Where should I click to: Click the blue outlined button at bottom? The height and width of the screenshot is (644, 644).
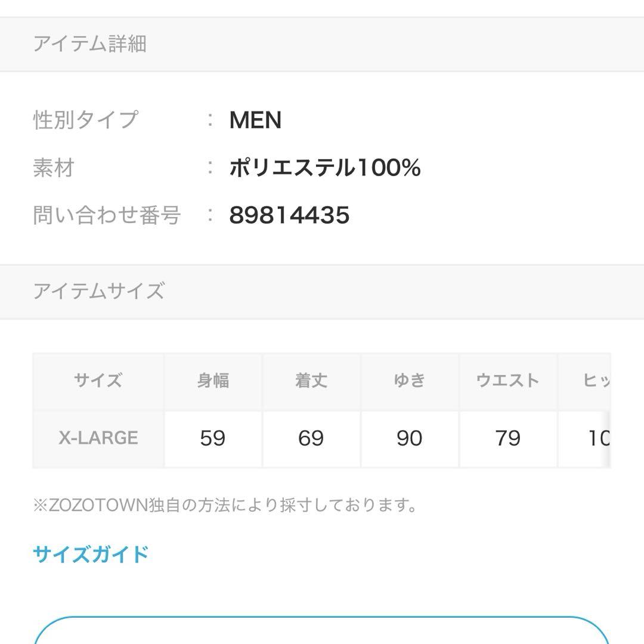click(321, 630)
